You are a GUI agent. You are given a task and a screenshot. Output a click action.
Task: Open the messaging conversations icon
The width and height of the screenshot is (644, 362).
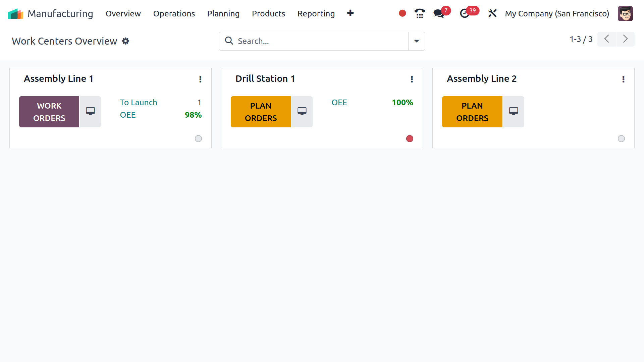pyautogui.click(x=438, y=13)
